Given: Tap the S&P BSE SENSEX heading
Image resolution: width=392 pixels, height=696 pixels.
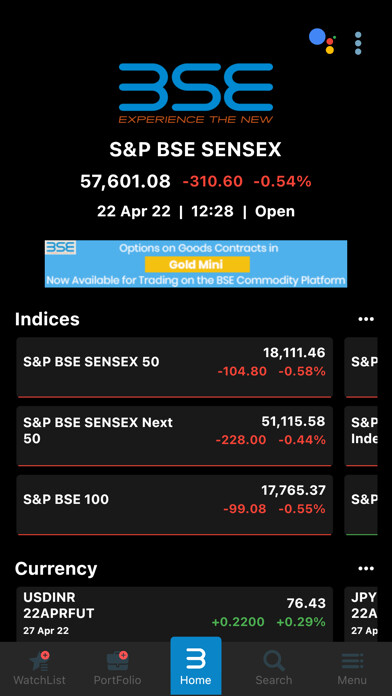Looking at the screenshot, I should pos(195,150).
